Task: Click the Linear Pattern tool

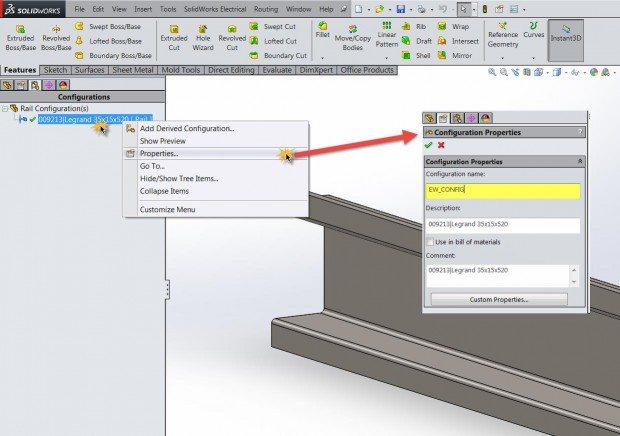Action: [386, 37]
